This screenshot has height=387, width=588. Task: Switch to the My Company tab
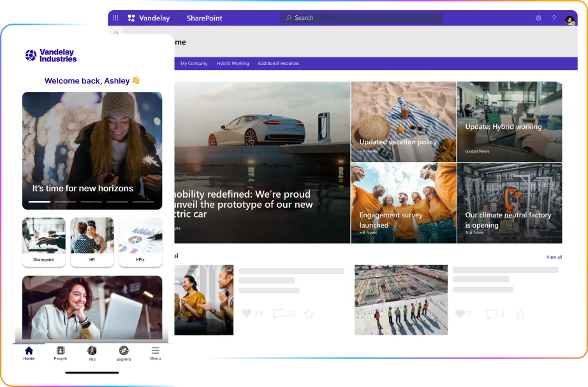[x=193, y=63]
